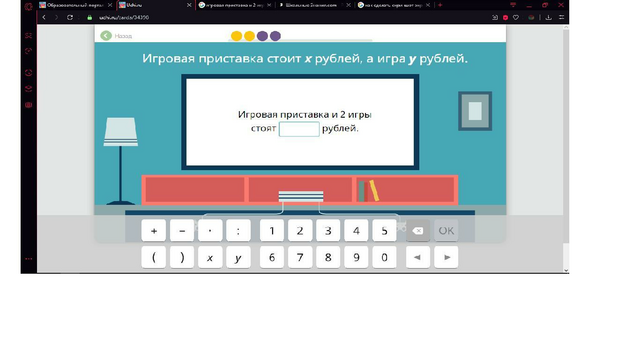Viewport: 640px width, 360px height.
Task: Click the backspace delete key icon
Action: pos(418,231)
